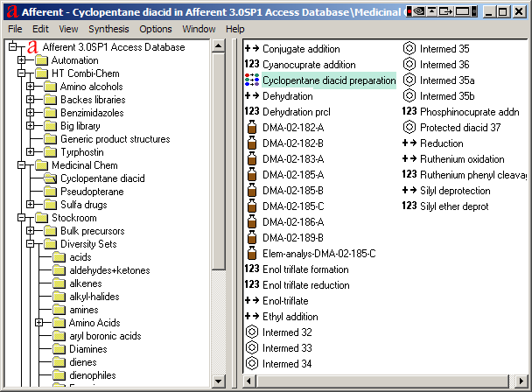Expand the Benzimidazoles tree node
Screen dimensions: 532x392
31,113
